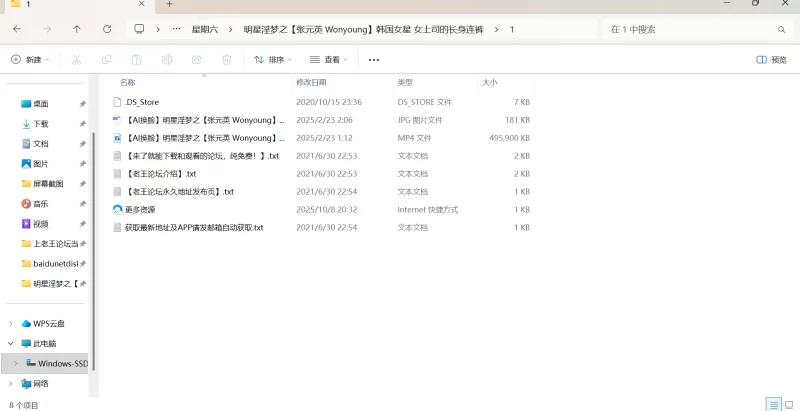Open a new tab with plus button
800x411 pixels.
169,5
